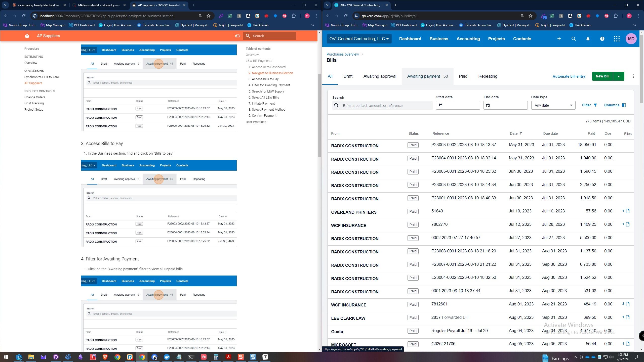Open the Accounting menu in Xero
Viewport: 644px width, 362px height.
[x=468, y=39]
